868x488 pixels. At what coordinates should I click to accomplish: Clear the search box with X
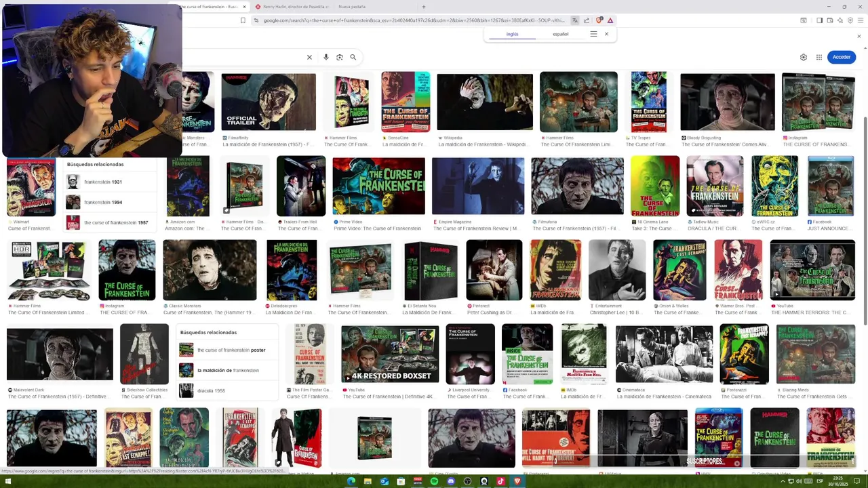point(309,58)
